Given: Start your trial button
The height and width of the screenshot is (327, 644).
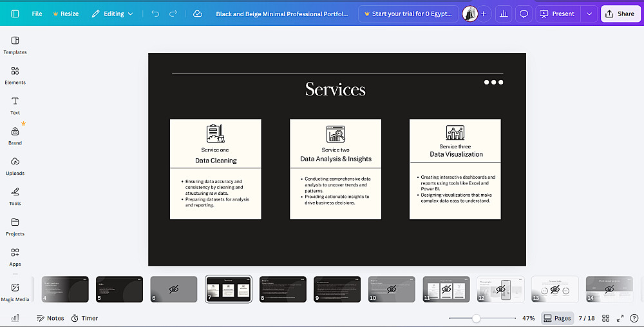Looking at the screenshot, I should (408, 14).
